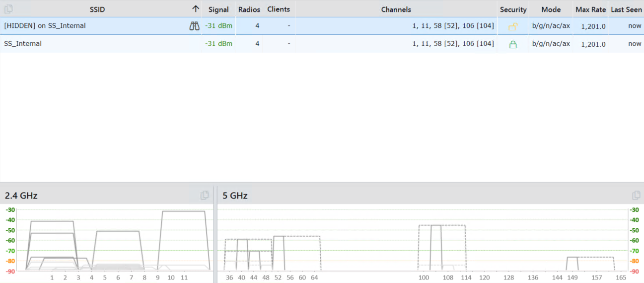Viewport: 644px width, 283px height.
Task: Click the yellow unlocked padlock security icon
Action: 513,26
